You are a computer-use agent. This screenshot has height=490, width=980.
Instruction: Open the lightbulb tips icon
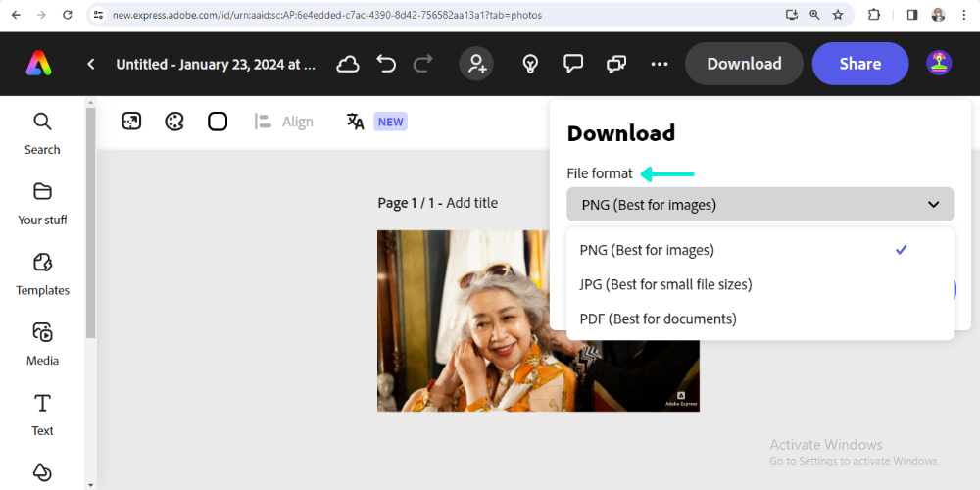[530, 64]
